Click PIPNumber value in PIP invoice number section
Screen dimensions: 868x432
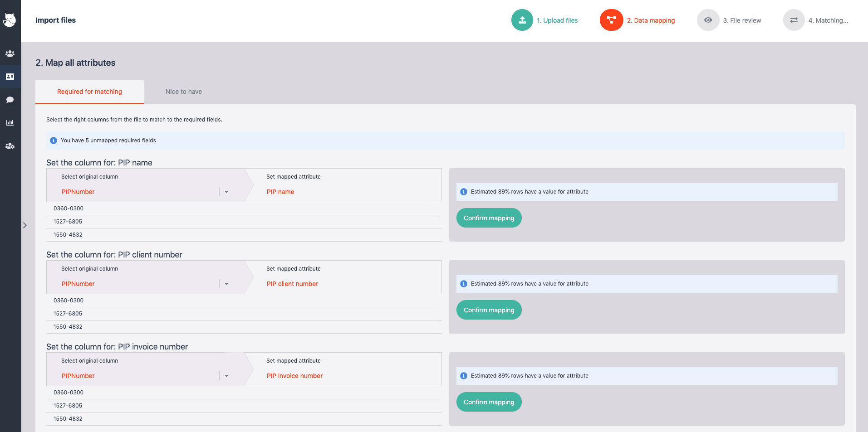tap(78, 376)
